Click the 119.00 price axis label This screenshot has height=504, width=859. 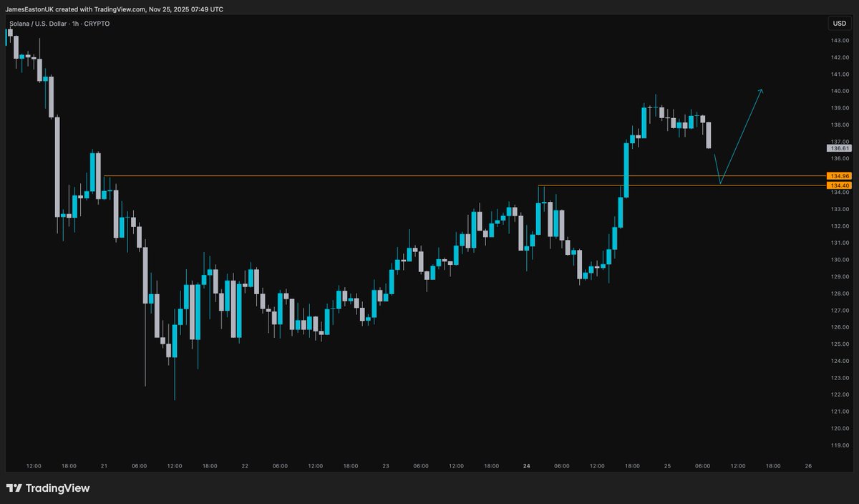(x=839, y=445)
